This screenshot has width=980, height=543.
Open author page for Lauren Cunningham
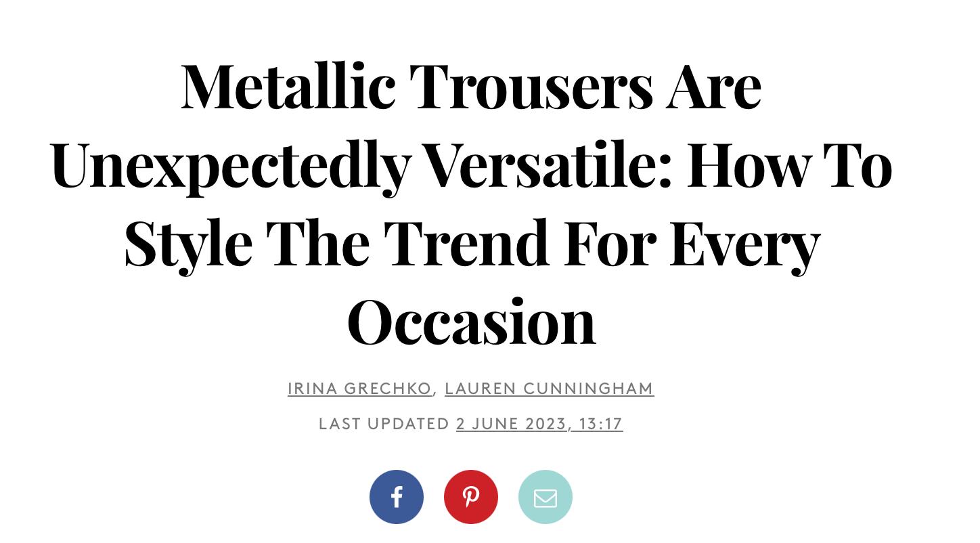coord(550,388)
